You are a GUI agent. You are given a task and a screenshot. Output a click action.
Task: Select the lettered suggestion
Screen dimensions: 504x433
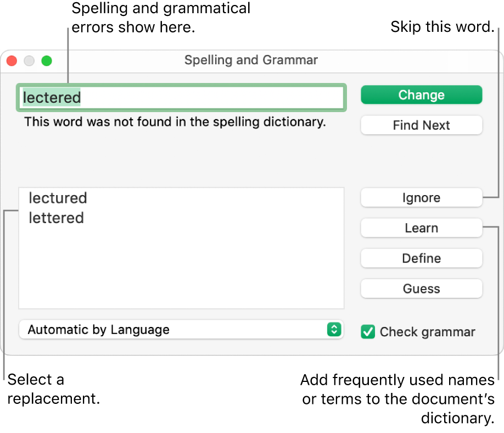56,218
